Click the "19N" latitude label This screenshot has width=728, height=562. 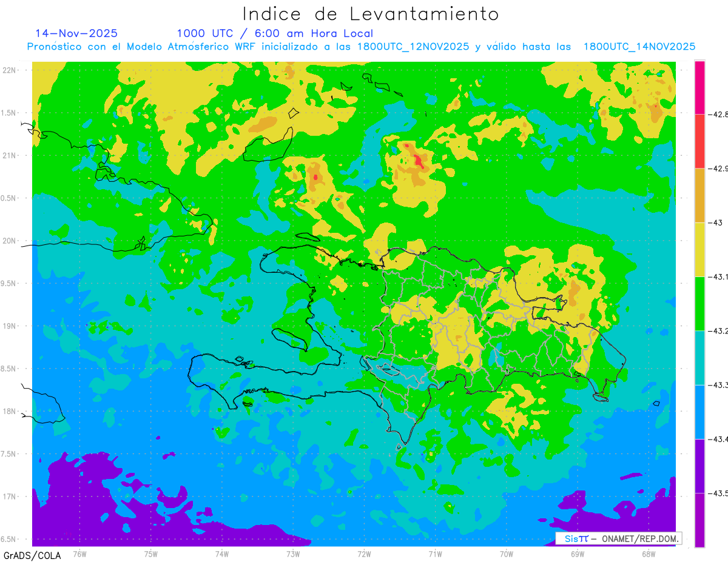click(x=10, y=326)
